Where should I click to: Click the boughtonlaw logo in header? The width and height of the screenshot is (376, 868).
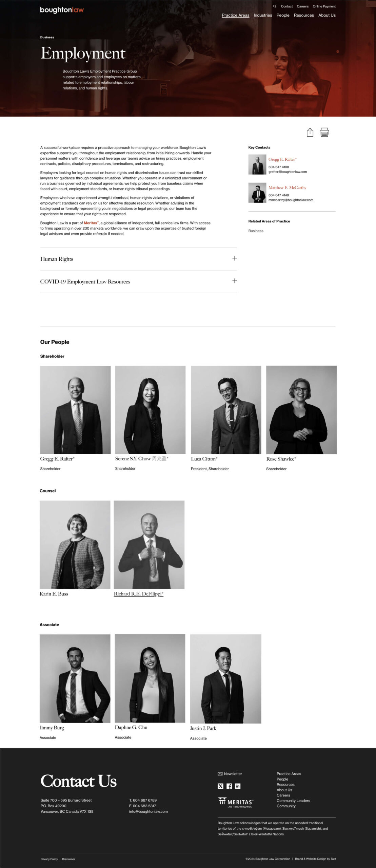point(62,10)
